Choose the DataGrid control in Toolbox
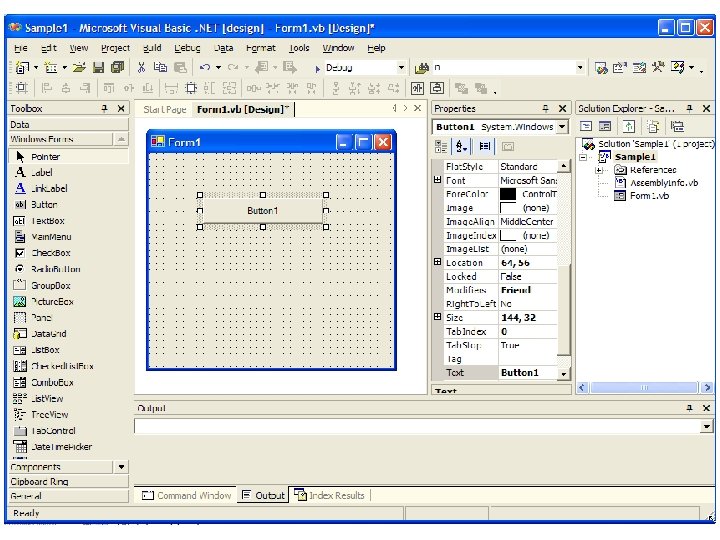The height and width of the screenshot is (540, 720). tap(68, 334)
